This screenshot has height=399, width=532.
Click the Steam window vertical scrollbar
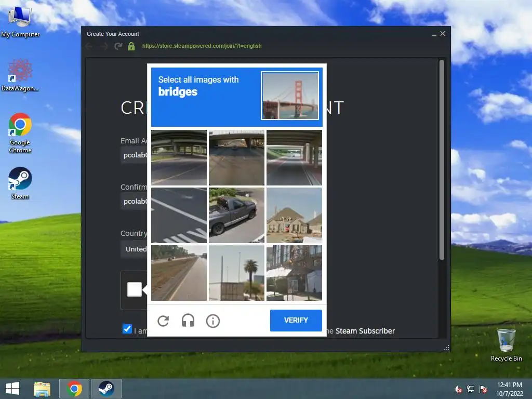point(442,159)
